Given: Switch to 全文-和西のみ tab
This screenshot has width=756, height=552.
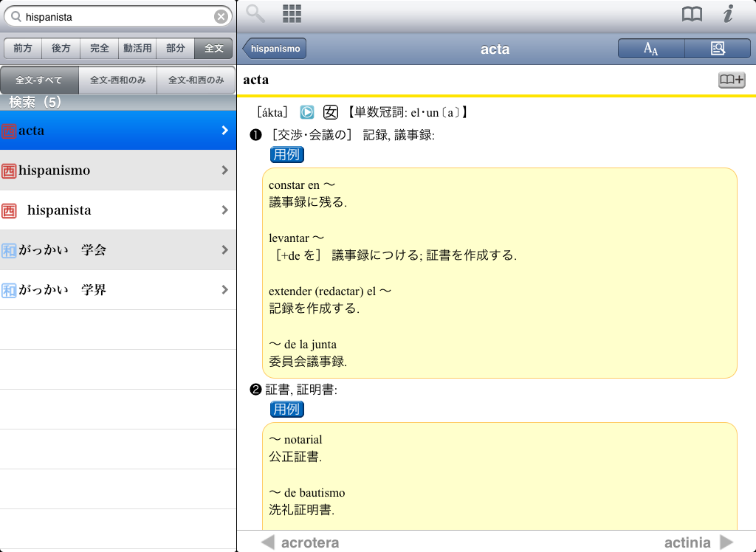Looking at the screenshot, I should [196, 80].
